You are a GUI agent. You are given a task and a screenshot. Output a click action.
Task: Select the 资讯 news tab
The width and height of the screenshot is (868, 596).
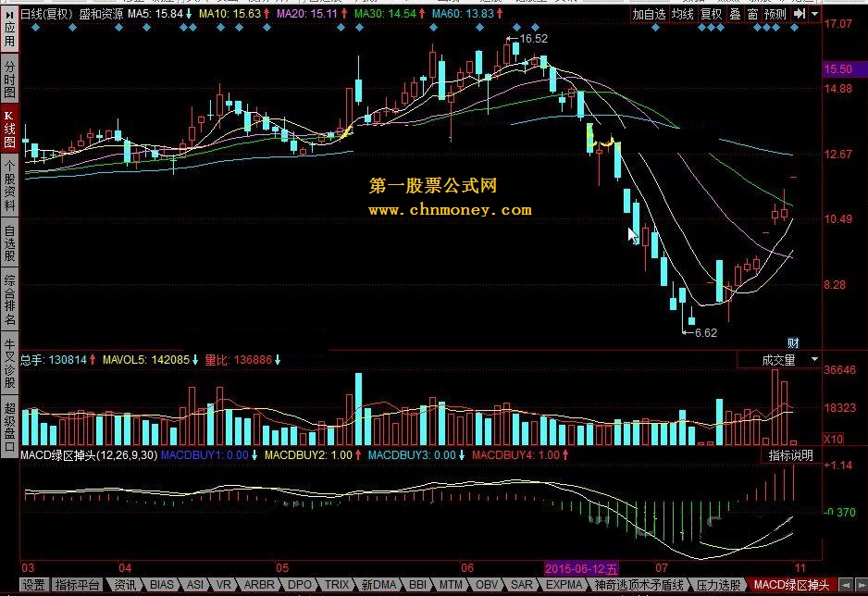point(125,584)
